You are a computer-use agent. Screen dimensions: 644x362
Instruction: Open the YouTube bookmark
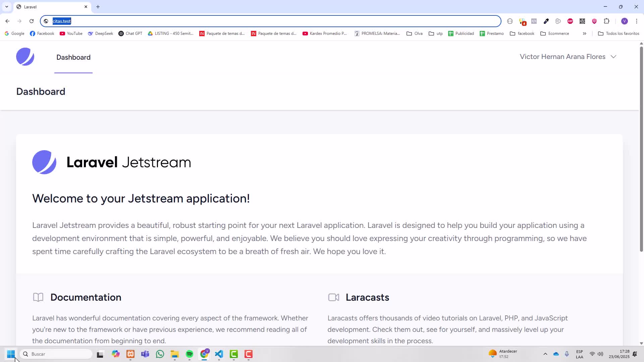pos(71,34)
